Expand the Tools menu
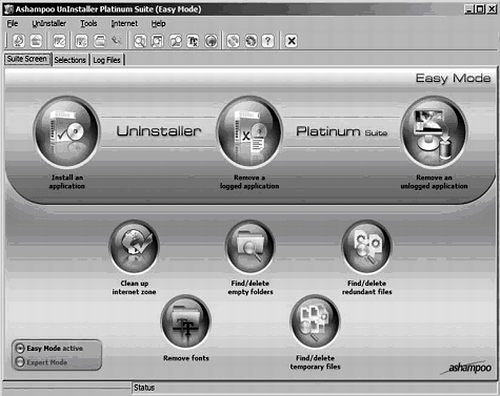Viewport: 500px width, 396px height. [89, 24]
